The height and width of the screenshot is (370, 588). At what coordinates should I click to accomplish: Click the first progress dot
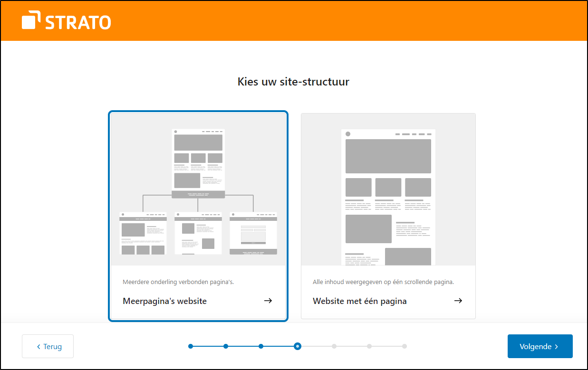(191, 346)
